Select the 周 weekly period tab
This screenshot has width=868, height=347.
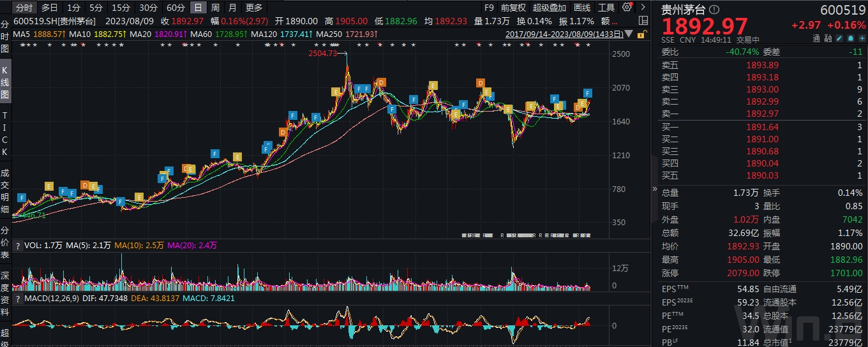point(215,8)
